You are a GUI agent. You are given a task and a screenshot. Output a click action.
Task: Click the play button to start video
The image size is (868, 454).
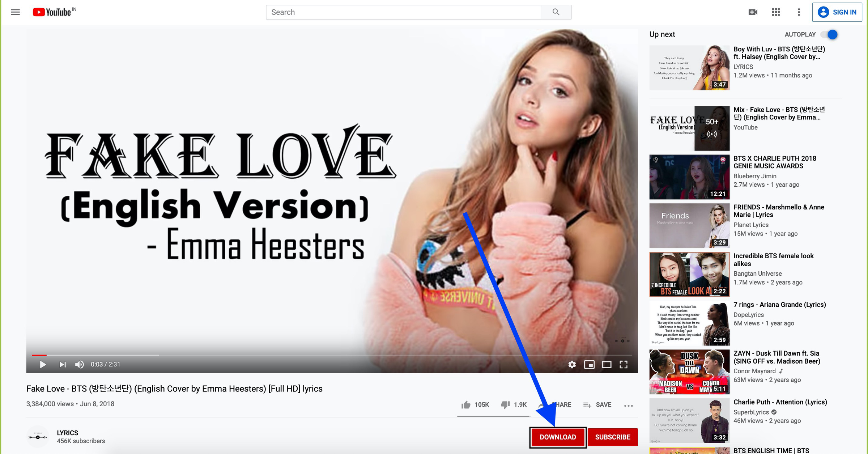click(43, 364)
